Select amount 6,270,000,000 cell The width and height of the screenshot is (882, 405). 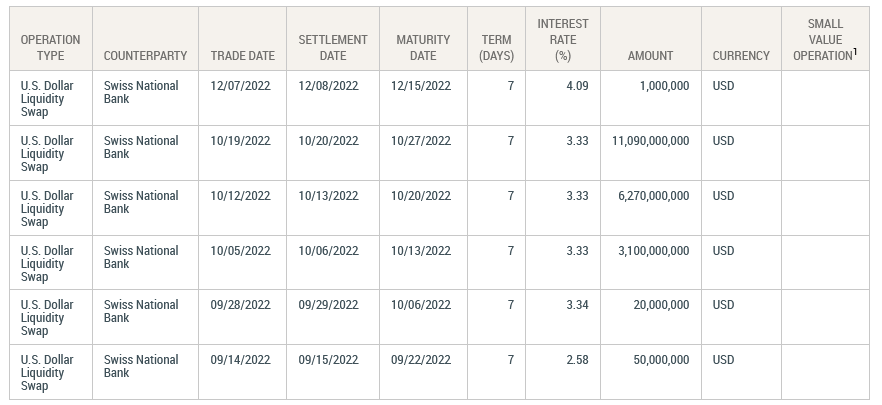(651, 208)
